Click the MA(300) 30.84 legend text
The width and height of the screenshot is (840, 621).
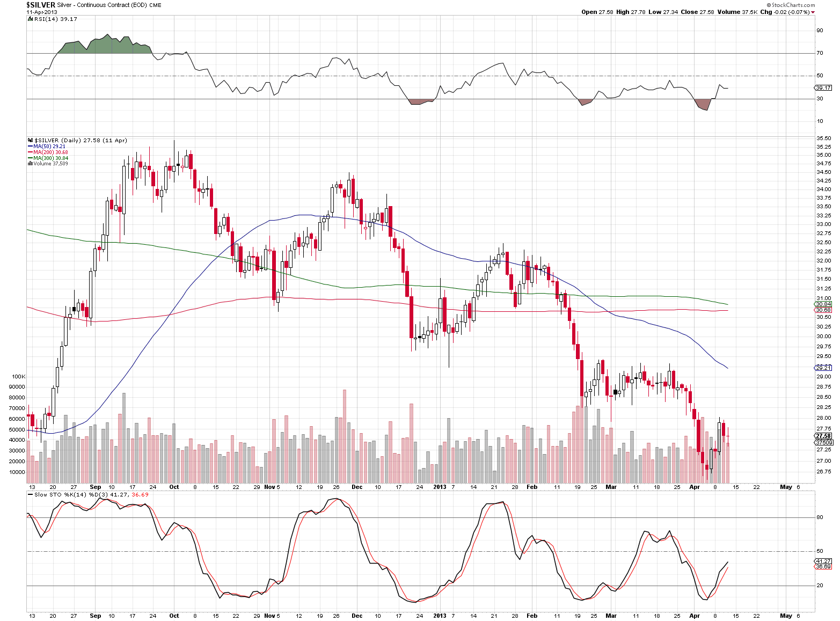tap(51, 158)
